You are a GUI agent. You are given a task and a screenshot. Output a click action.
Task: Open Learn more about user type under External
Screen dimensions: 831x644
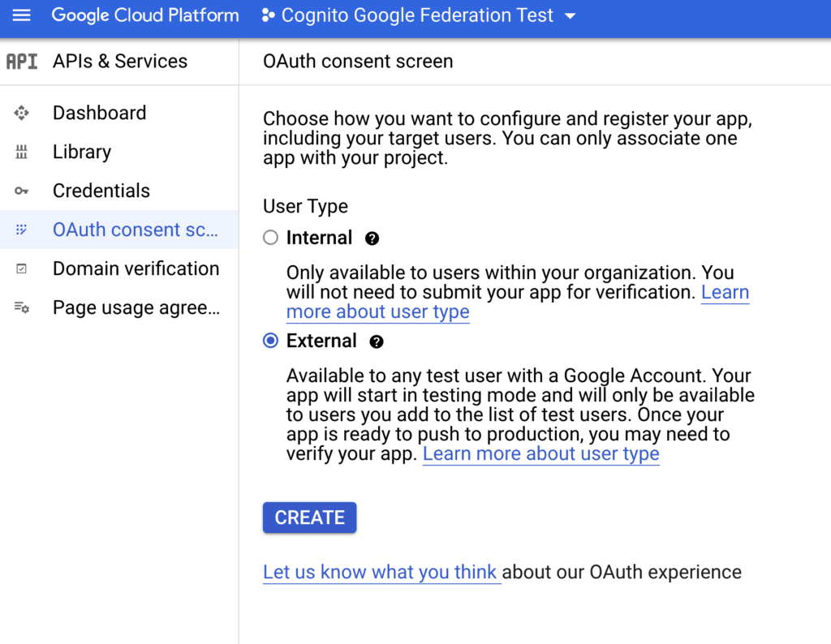pos(541,454)
